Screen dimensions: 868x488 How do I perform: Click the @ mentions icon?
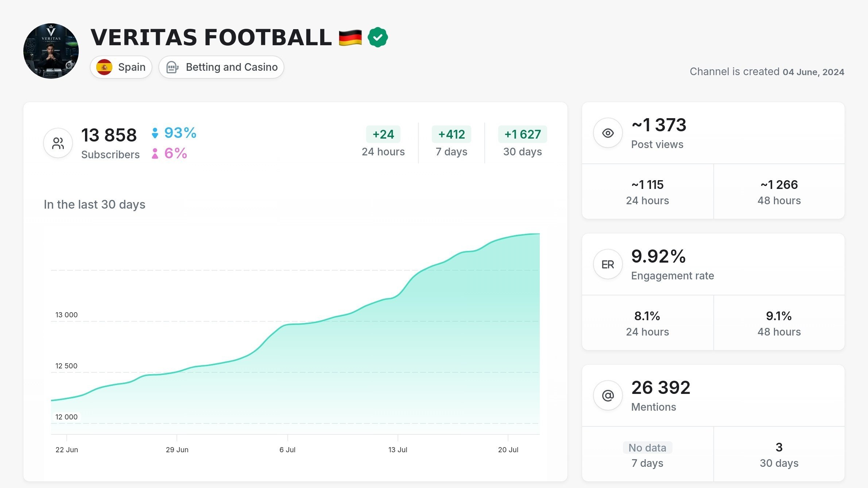pyautogui.click(x=608, y=395)
